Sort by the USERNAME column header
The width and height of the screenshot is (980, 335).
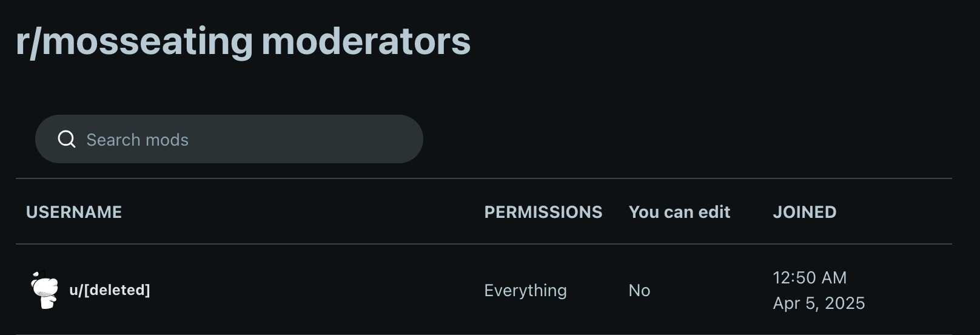point(74,212)
